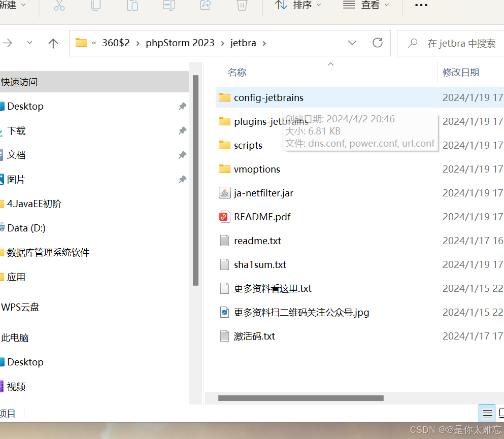Image resolution: width=504 pixels, height=439 pixels.
Task: Click the Paste clipboard icon
Action: coord(132,5)
